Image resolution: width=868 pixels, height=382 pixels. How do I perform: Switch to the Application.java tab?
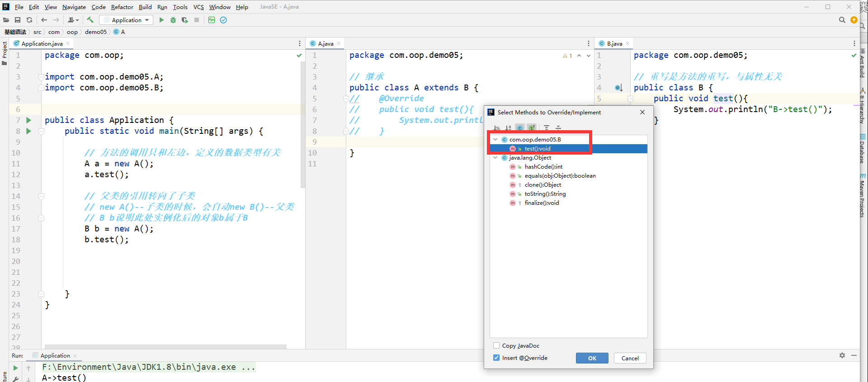pyautogui.click(x=42, y=43)
